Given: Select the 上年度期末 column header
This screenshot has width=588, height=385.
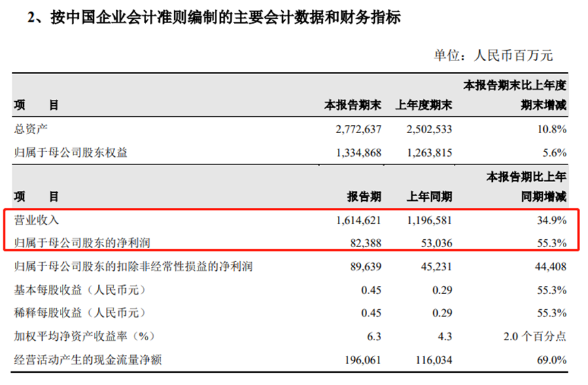Looking at the screenshot, I should (x=423, y=105).
